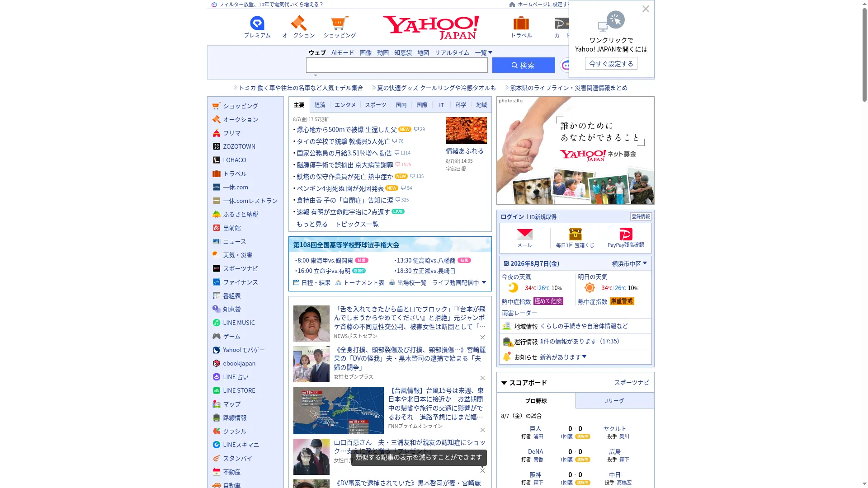Open headline 国家公務員の月給3.51%増へ 勧告
The width and height of the screenshot is (868, 488).
[x=344, y=153]
